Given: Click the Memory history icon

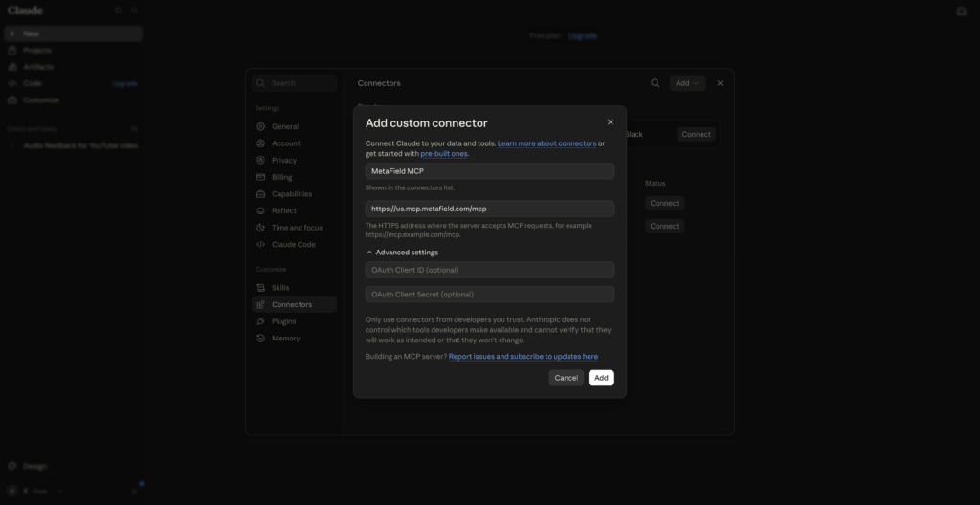Looking at the screenshot, I should 260,339.
